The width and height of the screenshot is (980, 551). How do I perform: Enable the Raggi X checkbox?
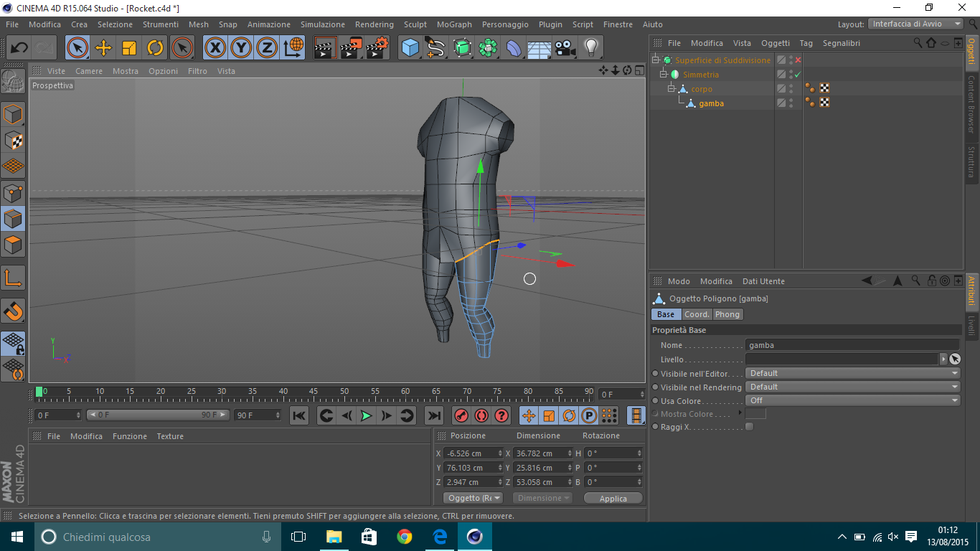[749, 427]
